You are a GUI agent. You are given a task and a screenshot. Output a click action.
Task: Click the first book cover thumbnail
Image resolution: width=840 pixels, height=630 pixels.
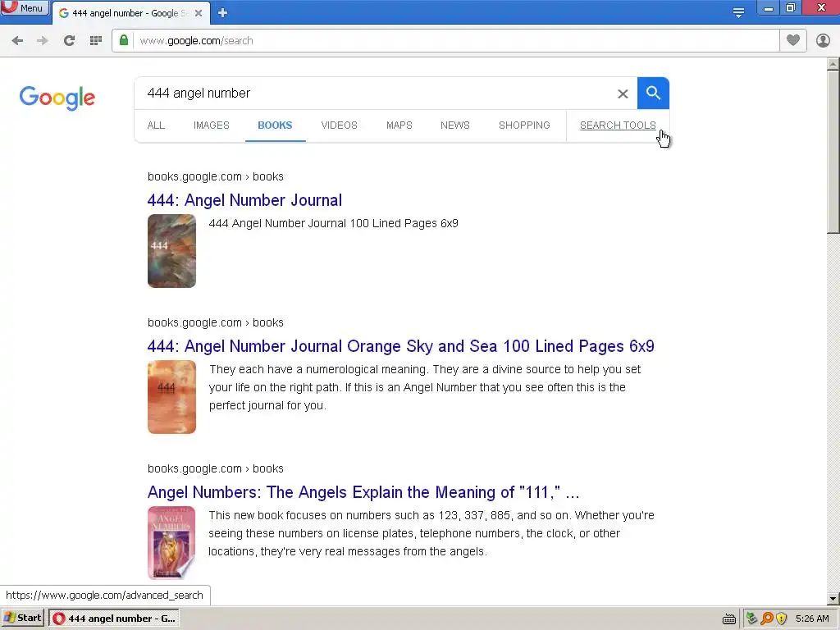[x=172, y=251]
